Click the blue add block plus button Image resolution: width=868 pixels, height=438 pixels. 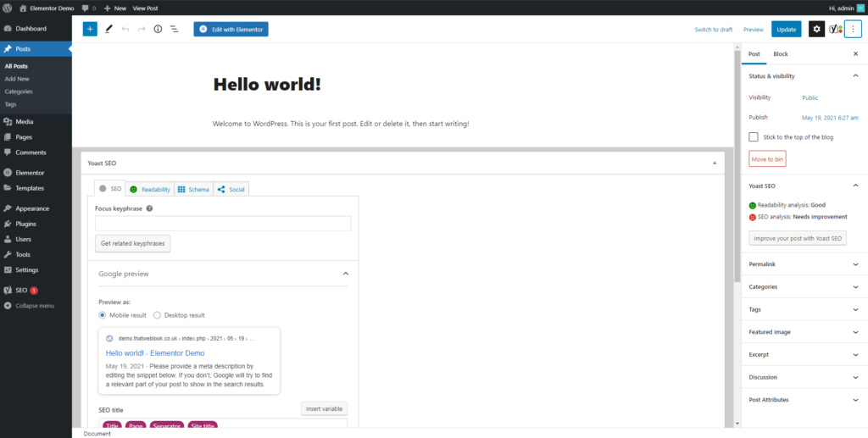pos(90,29)
